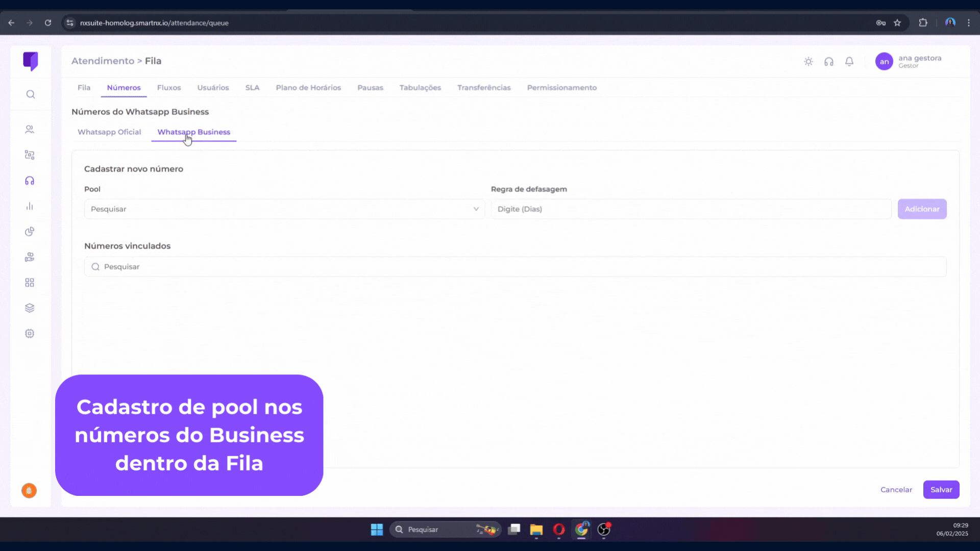Screen dimensions: 980x551
Task: Open the four-squares apps grid icon in the sidebar
Action: coord(30,283)
